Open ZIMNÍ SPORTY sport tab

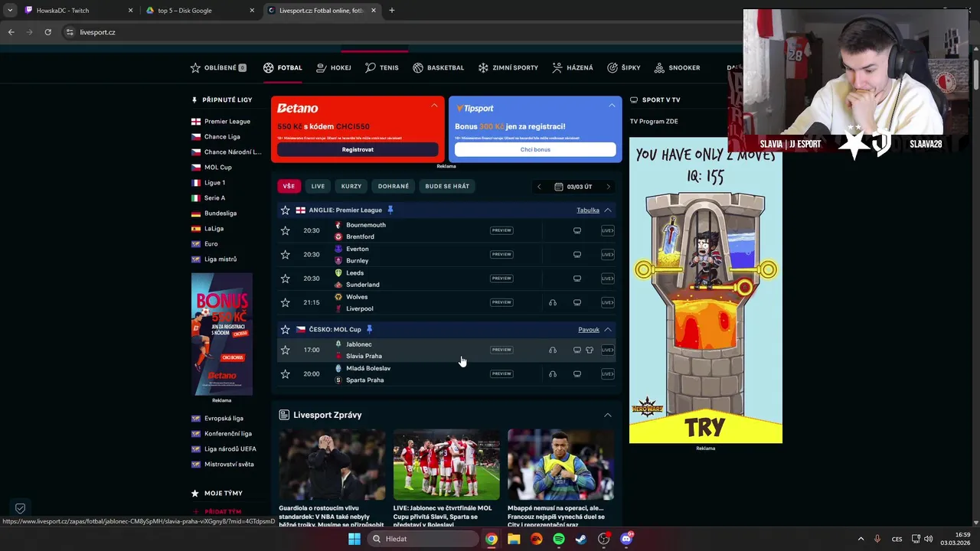[x=508, y=67]
